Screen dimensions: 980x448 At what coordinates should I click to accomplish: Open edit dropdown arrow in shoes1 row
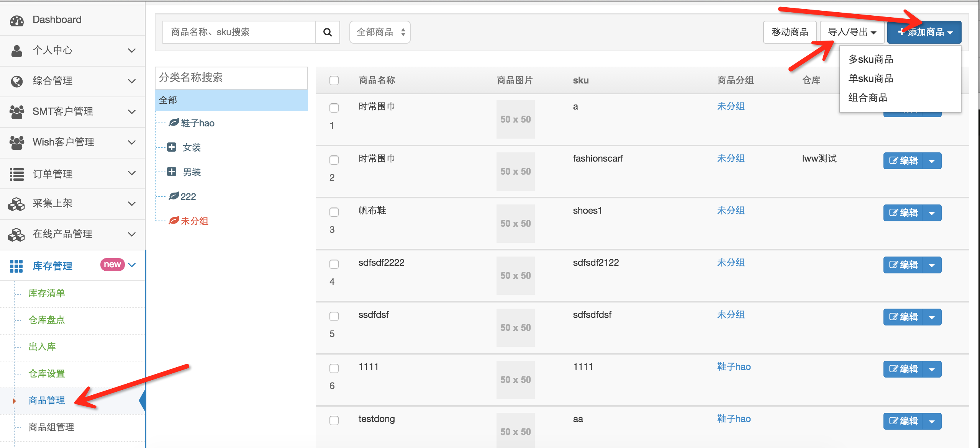932,213
